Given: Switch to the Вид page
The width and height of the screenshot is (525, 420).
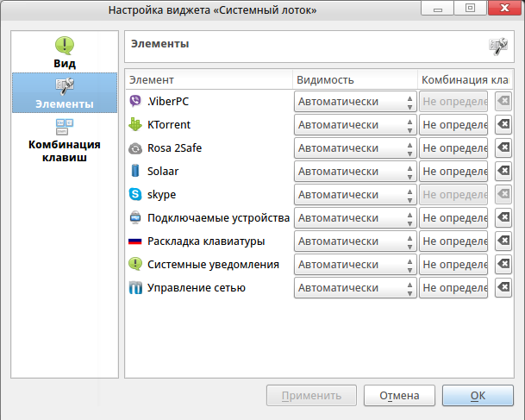Looking at the screenshot, I should [x=65, y=53].
